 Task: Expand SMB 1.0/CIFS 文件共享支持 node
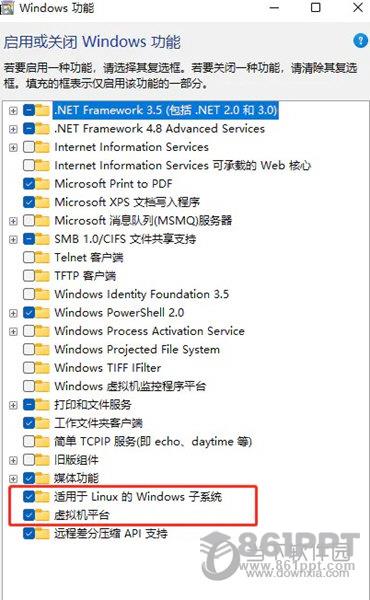[13, 240]
